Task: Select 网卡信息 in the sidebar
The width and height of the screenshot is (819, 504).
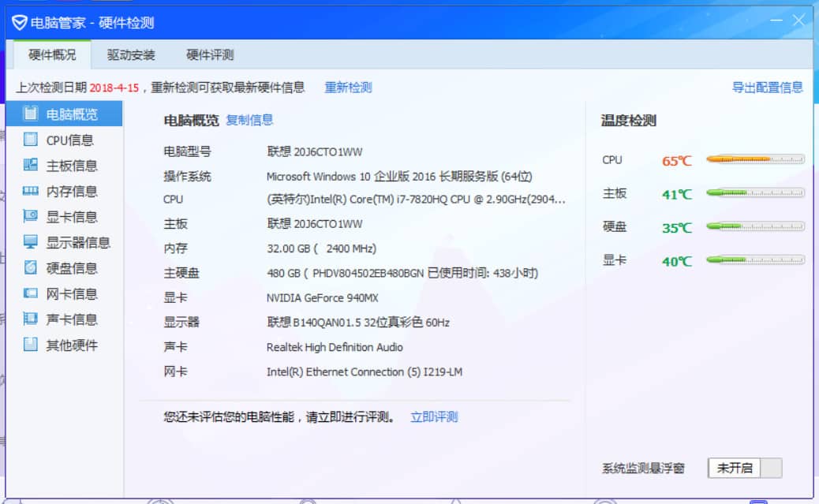Action: (x=64, y=293)
